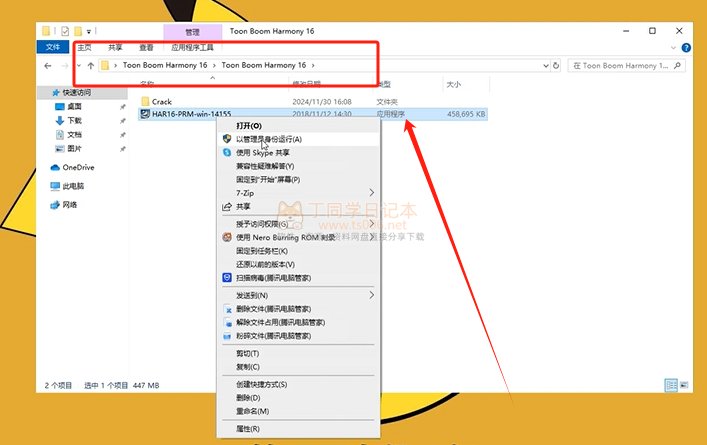Image resolution: width=707 pixels, height=445 pixels.
Task: Click the quick access properties checkmark icon
Action: [x=65, y=31]
